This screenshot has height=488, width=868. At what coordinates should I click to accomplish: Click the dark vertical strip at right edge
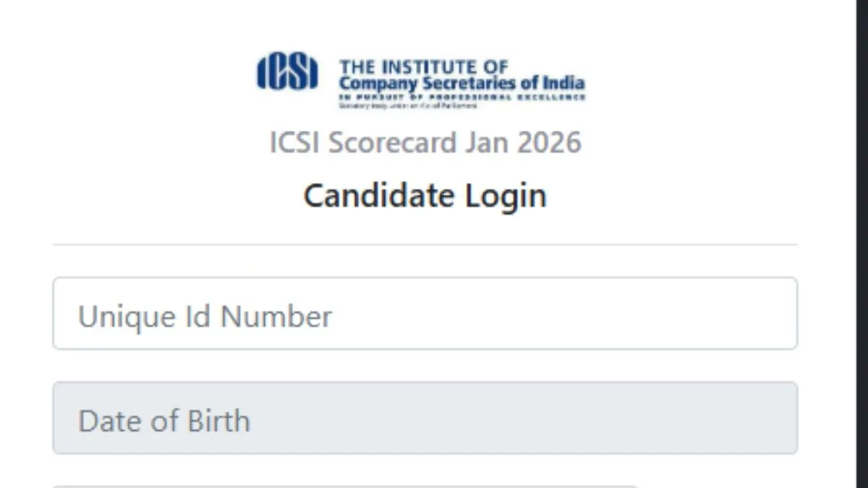pyautogui.click(x=862, y=244)
